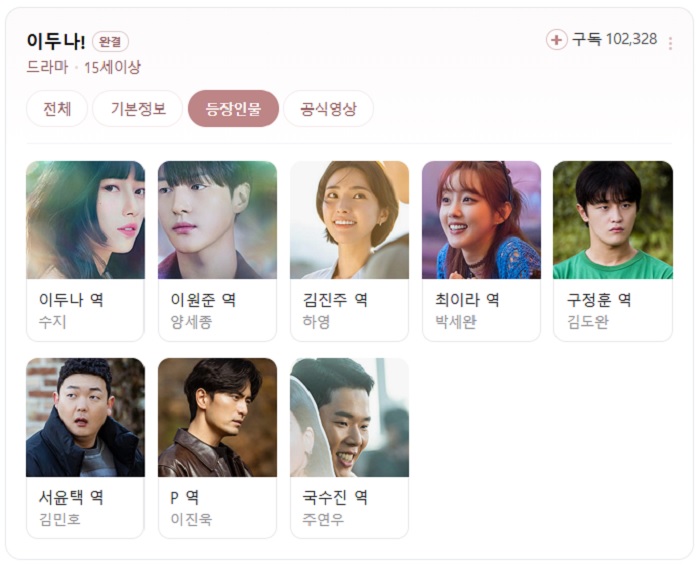Open 서윤택 역 photo by 김민호

coord(85,417)
